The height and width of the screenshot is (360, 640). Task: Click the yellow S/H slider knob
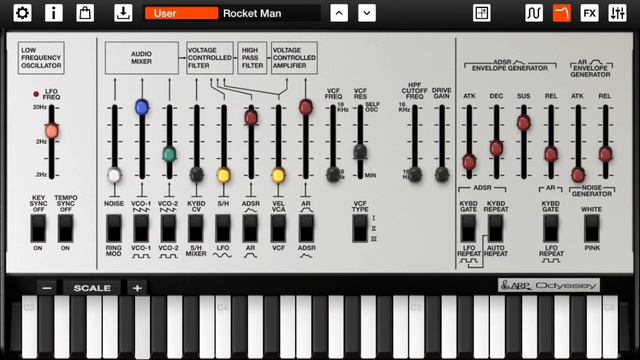coord(223,175)
